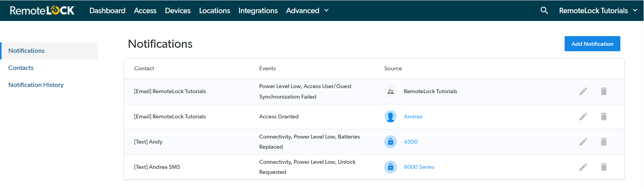Click the Connectivity, Power Level Low, Unlock Requested text

pos(307,167)
